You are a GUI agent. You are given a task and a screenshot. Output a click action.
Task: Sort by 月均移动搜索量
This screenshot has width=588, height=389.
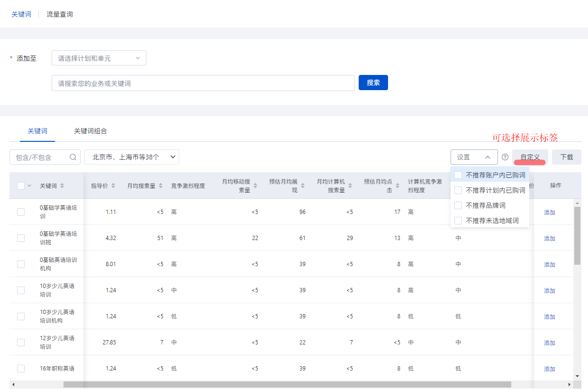256,185
